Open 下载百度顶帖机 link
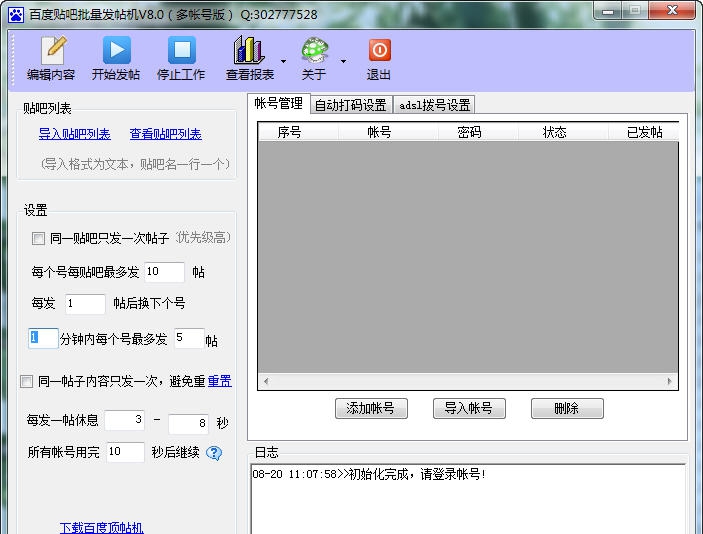The height and width of the screenshot is (534, 703). pyautogui.click(x=101, y=527)
